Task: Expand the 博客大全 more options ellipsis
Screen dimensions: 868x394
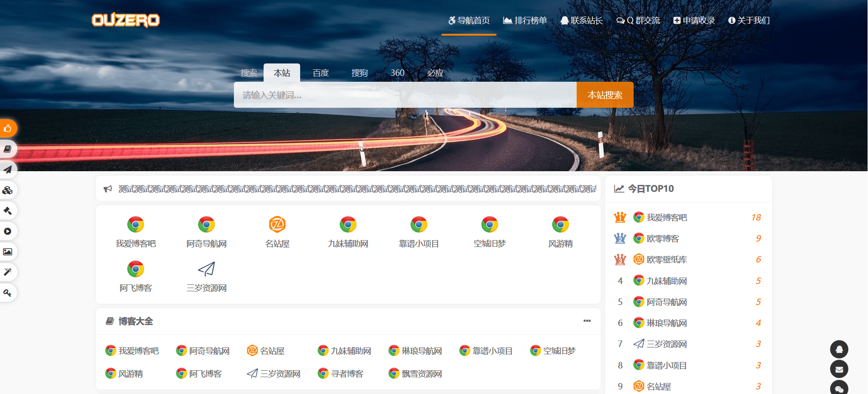Action: (x=587, y=321)
